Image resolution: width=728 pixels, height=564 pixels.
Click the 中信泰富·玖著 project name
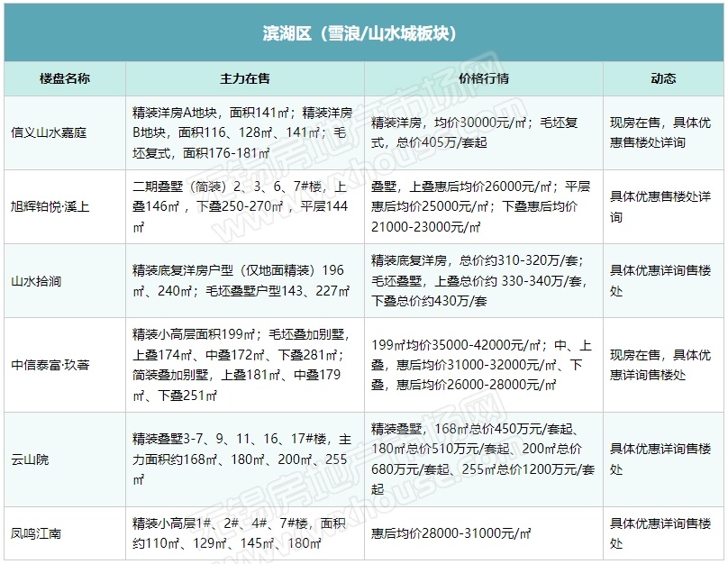[50, 365]
